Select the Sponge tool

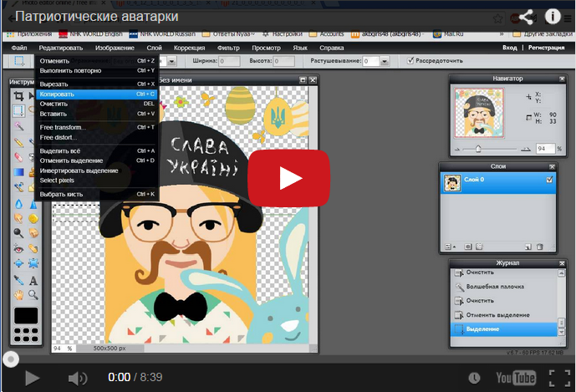tap(33, 218)
